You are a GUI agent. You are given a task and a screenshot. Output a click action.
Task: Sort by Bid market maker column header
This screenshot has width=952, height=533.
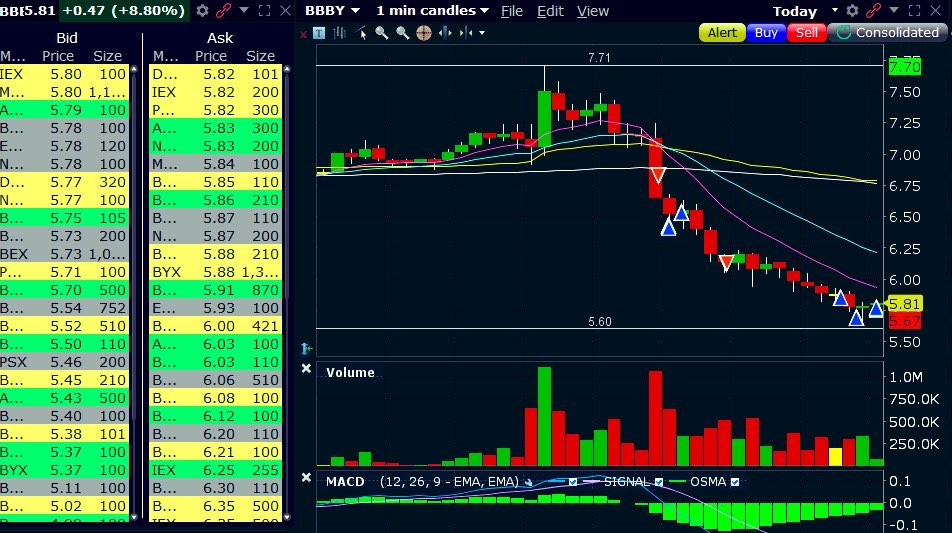pos(13,56)
